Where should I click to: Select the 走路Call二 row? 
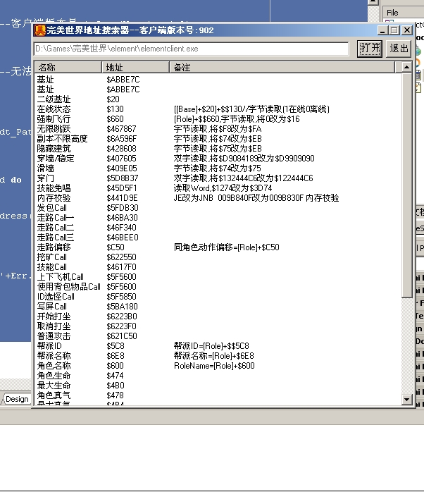coord(218,228)
